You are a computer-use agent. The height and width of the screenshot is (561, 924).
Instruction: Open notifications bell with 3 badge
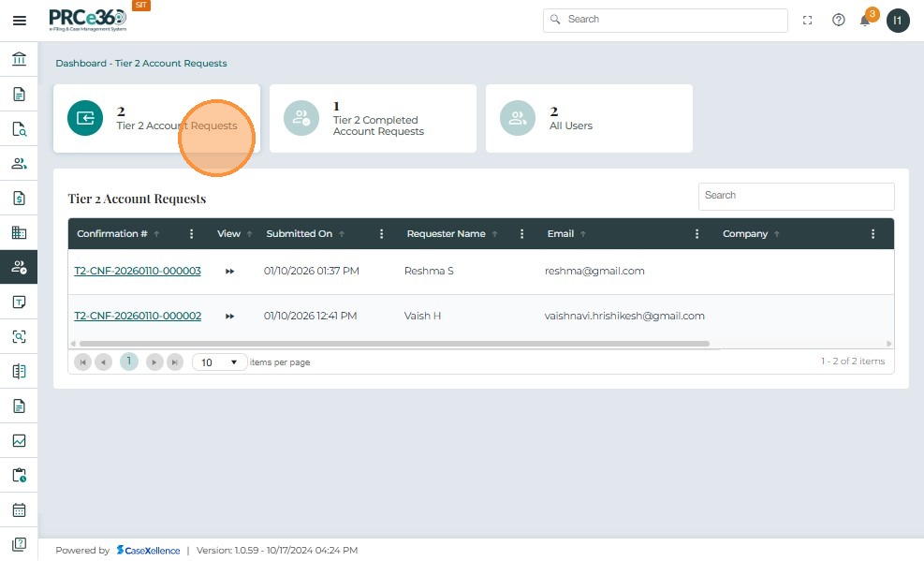point(867,19)
